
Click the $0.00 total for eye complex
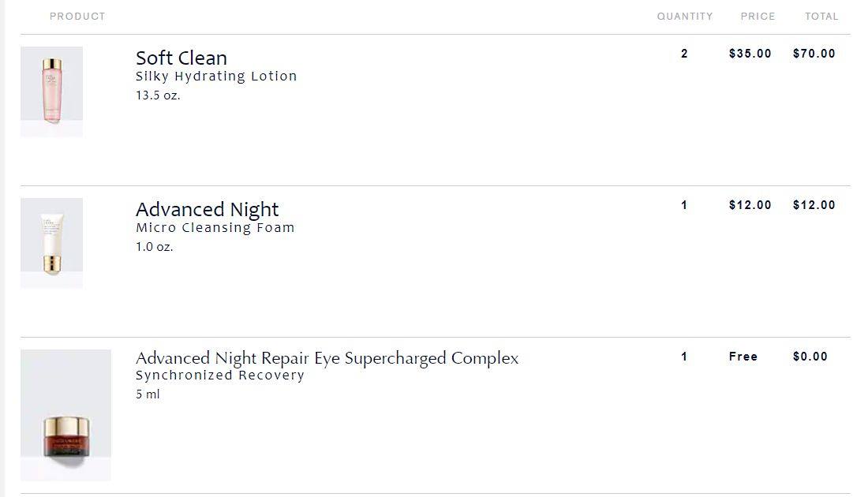tap(810, 357)
